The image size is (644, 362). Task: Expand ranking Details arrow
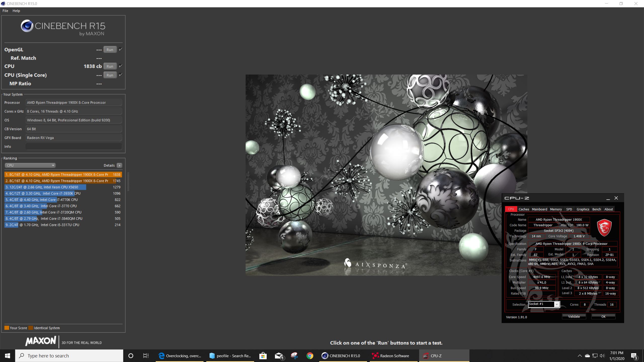point(119,165)
